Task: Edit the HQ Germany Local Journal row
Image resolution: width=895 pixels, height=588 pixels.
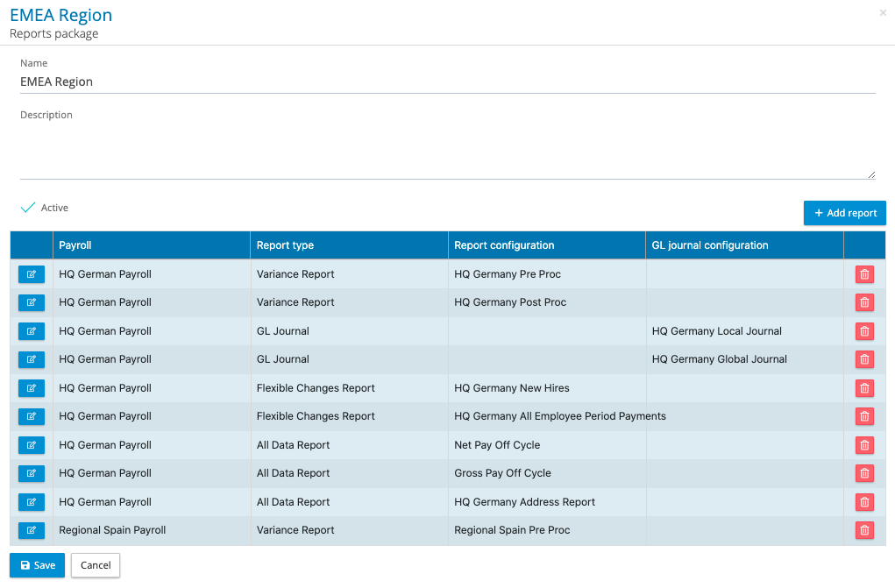Action: pos(32,331)
